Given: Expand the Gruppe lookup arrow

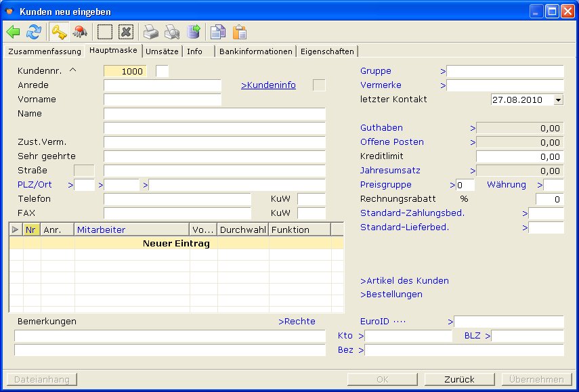Looking at the screenshot, I should coord(443,71).
